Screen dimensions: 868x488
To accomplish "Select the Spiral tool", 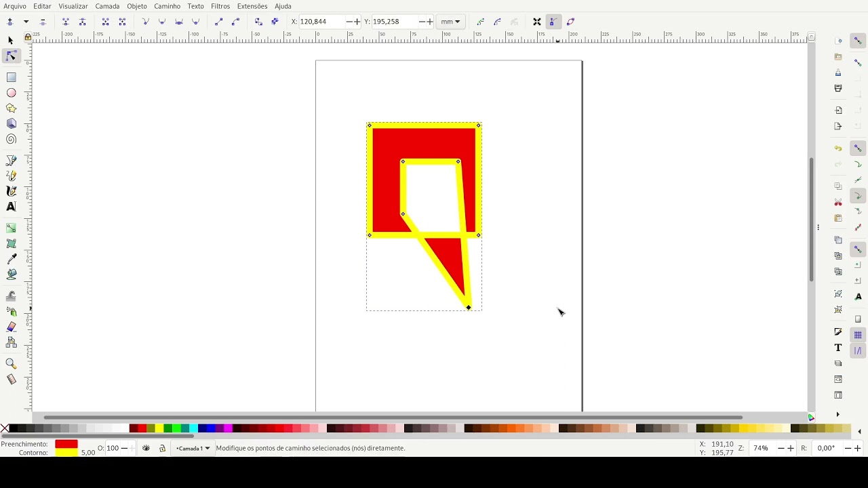I will (x=11, y=140).
